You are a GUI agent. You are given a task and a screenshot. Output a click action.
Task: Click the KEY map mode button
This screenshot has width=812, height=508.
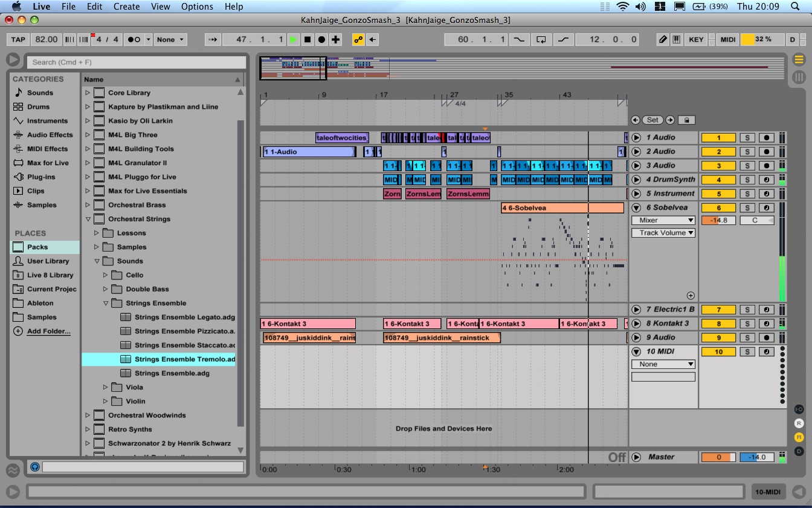pos(696,39)
